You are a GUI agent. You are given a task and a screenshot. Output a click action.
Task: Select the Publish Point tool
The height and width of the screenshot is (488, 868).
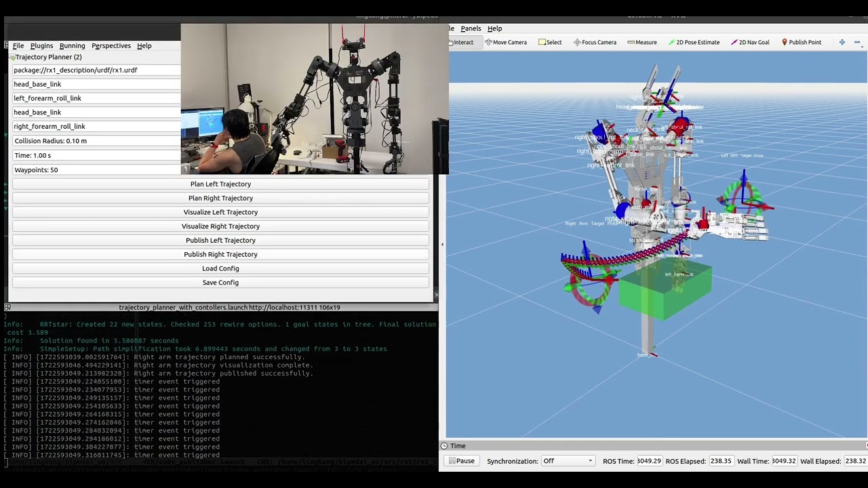(801, 42)
